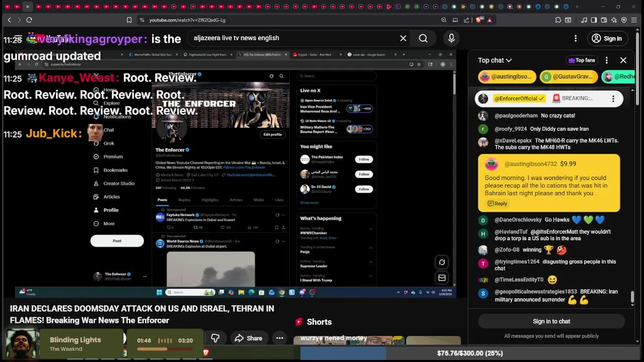
Task: Open a new browser tab
Action: point(577,7)
